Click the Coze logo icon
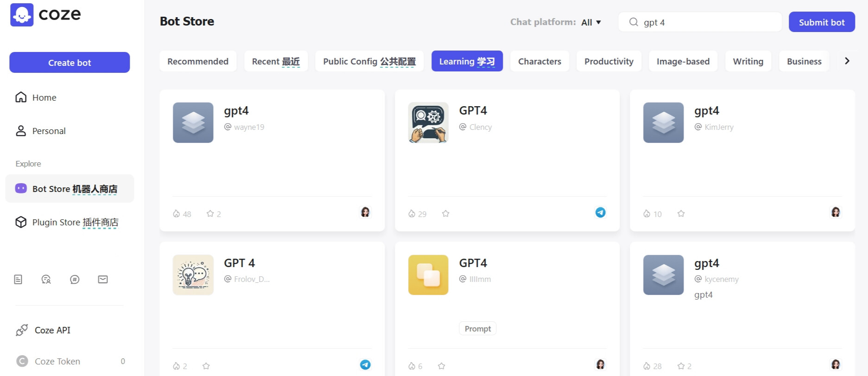The width and height of the screenshot is (868, 376). (22, 15)
